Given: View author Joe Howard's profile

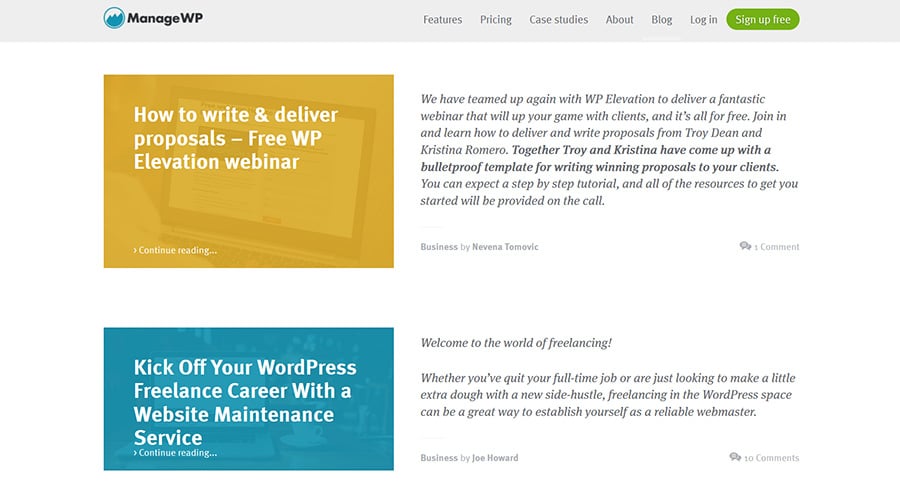Looking at the screenshot, I should tap(495, 458).
